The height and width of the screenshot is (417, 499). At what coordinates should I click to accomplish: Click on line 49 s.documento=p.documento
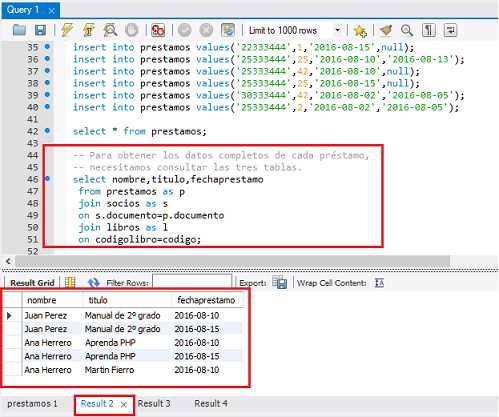point(160,215)
